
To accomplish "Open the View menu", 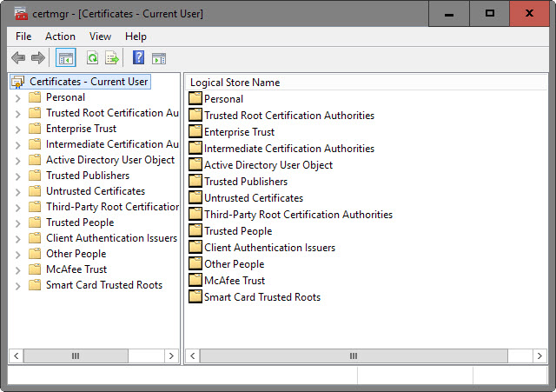I will click(x=100, y=37).
